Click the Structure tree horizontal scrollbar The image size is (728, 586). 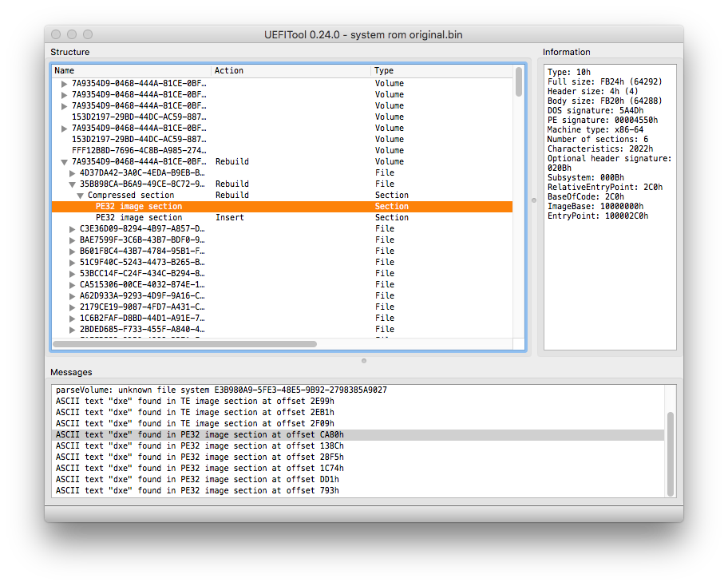pos(184,344)
